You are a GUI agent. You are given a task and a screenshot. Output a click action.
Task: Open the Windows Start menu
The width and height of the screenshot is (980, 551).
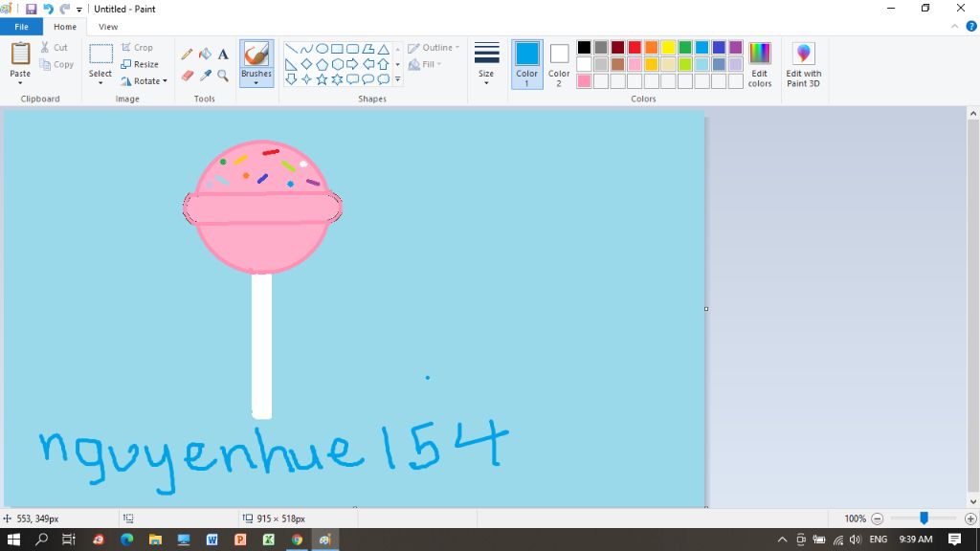point(13,540)
